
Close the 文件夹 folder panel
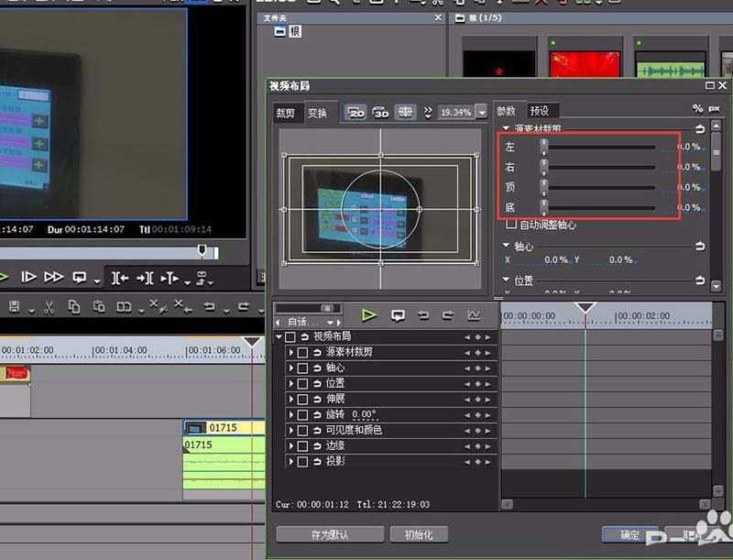pyautogui.click(x=438, y=17)
